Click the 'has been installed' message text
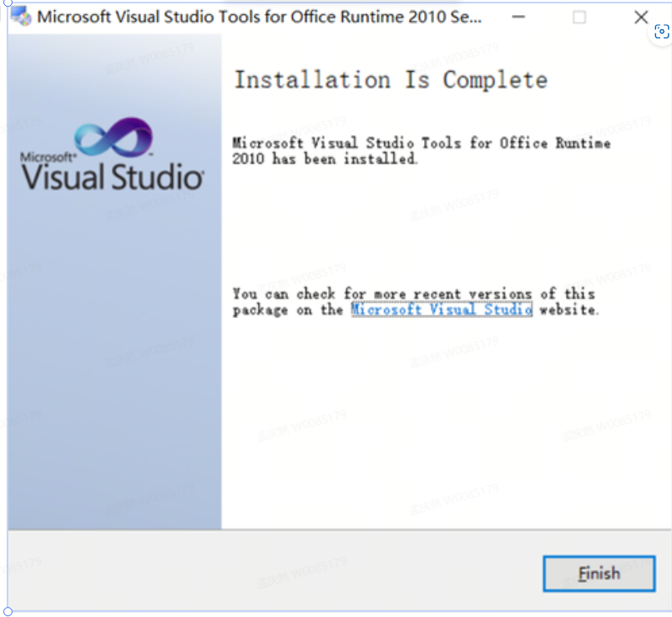This screenshot has width=672, height=617. pyautogui.click(x=422, y=151)
